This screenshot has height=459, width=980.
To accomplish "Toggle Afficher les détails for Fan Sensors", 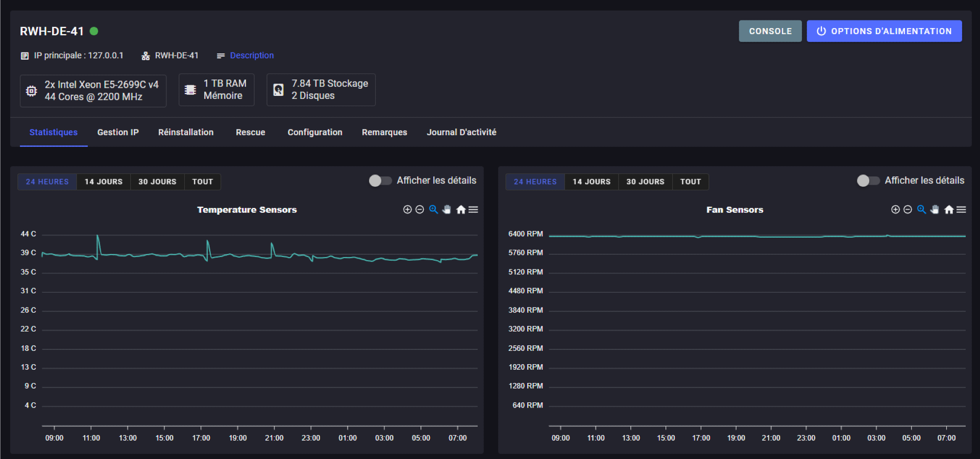I will pyautogui.click(x=868, y=181).
